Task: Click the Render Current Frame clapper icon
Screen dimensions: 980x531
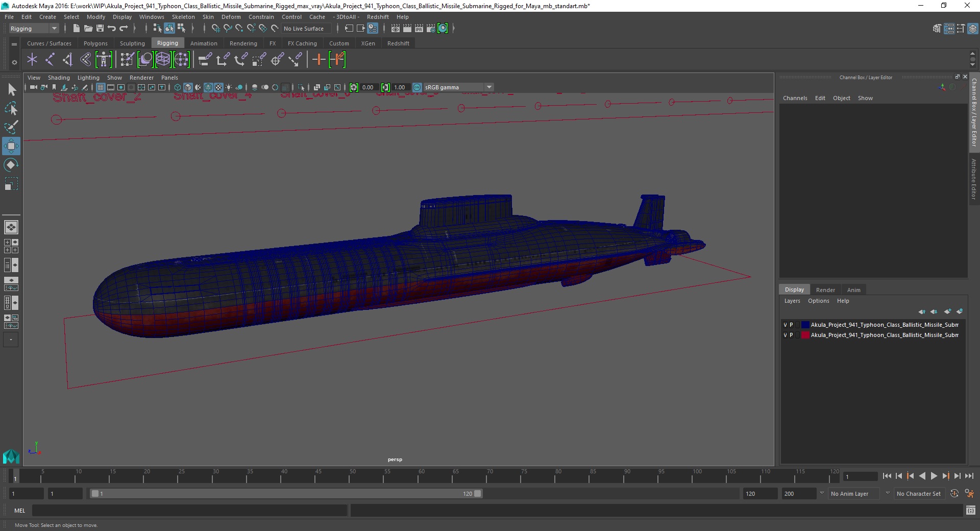Action: [x=407, y=29]
